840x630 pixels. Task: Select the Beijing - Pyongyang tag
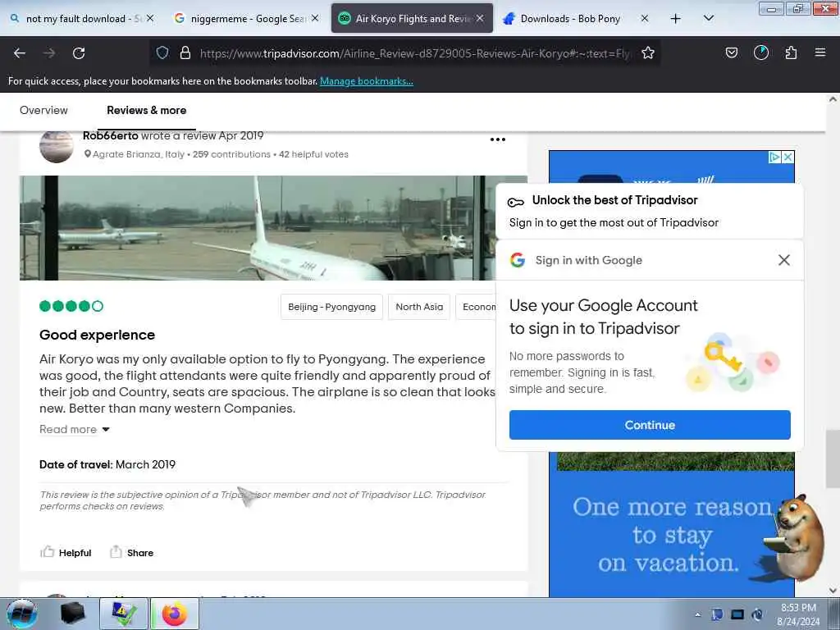[x=331, y=307]
